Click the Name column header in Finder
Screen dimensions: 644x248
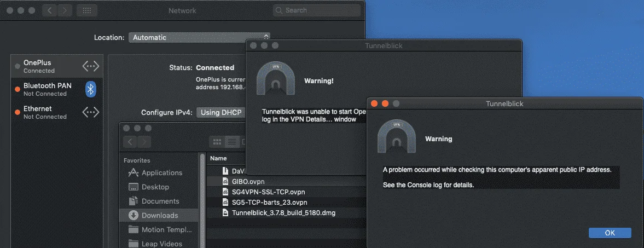click(x=218, y=158)
